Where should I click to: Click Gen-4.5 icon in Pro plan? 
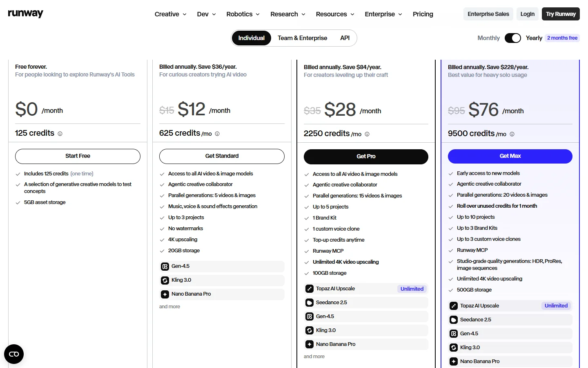click(310, 317)
